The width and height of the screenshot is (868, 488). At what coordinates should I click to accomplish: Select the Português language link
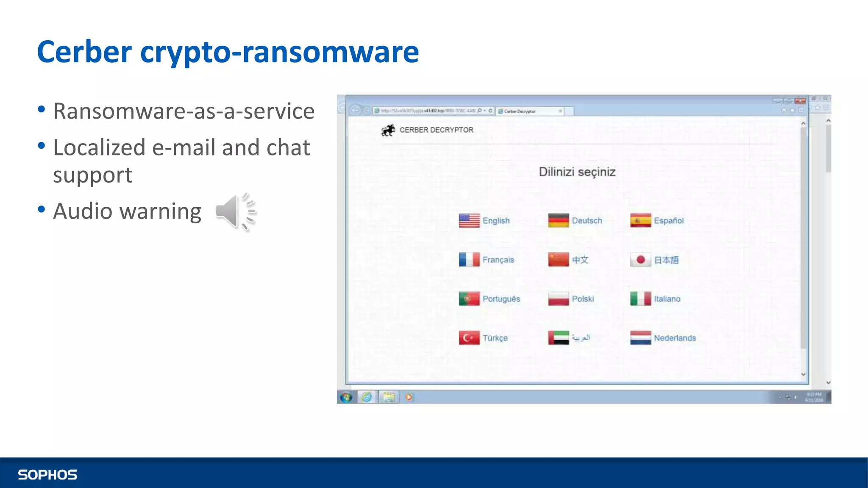(501, 299)
